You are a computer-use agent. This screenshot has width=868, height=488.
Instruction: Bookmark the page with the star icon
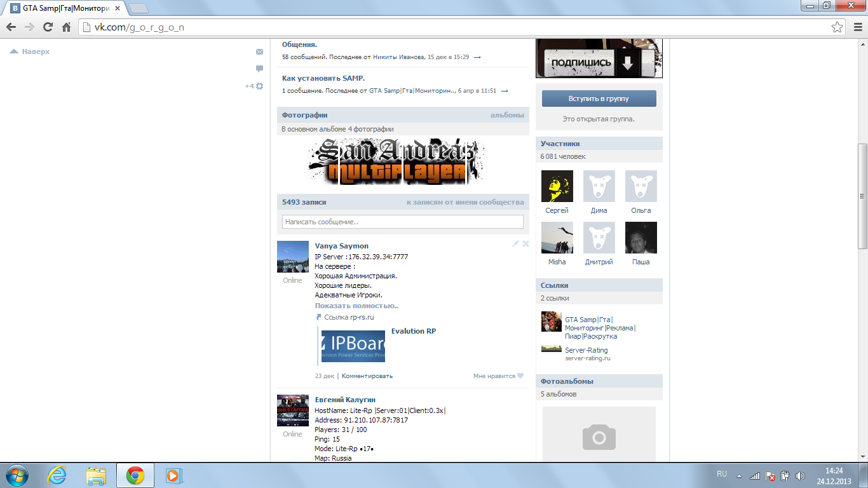pyautogui.click(x=837, y=27)
